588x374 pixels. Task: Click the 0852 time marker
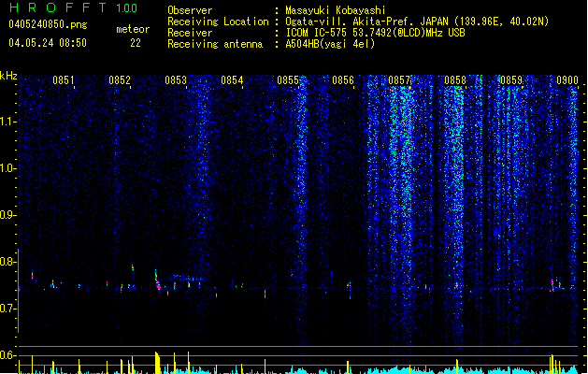coord(120,80)
